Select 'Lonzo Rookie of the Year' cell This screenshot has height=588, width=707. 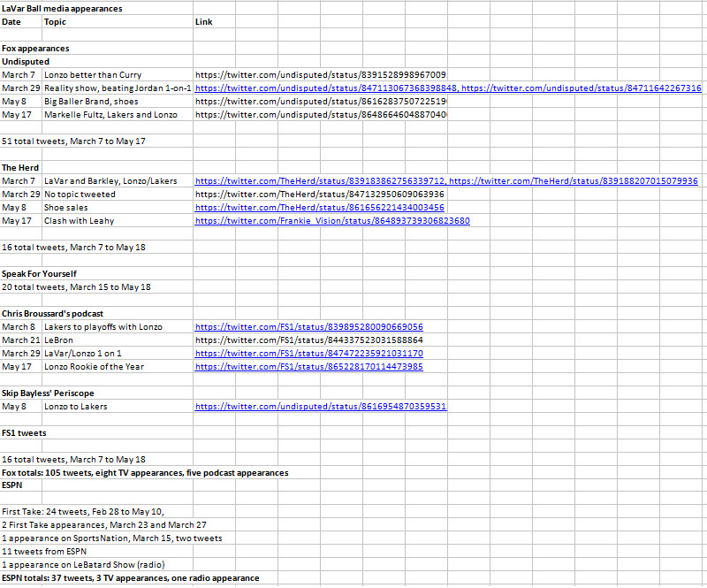[94, 366]
